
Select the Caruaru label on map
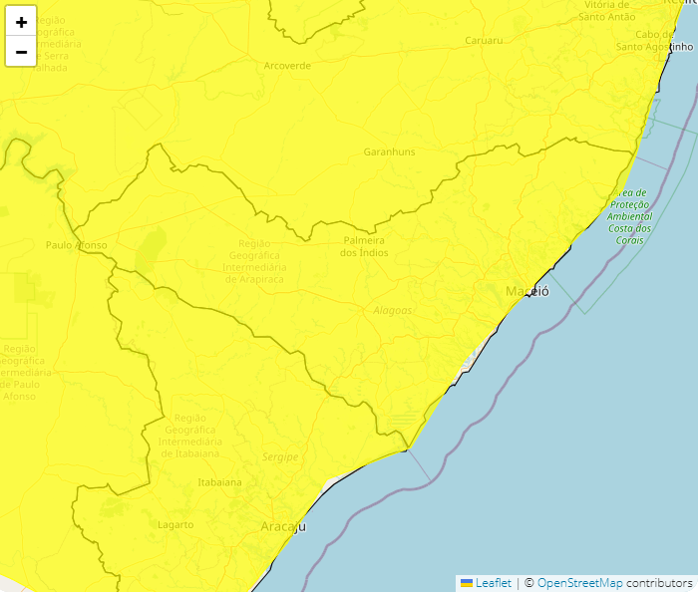click(485, 41)
